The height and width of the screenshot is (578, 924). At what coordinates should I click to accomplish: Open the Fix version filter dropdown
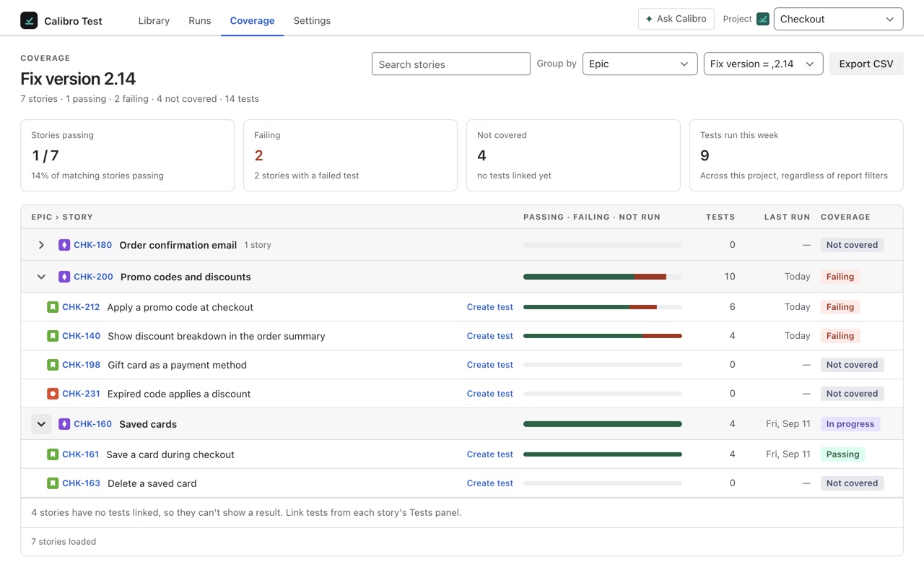763,64
